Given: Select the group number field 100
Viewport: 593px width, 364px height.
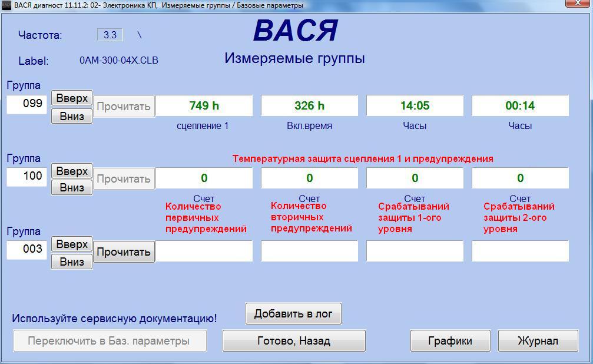Looking at the screenshot, I should (27, 177).
